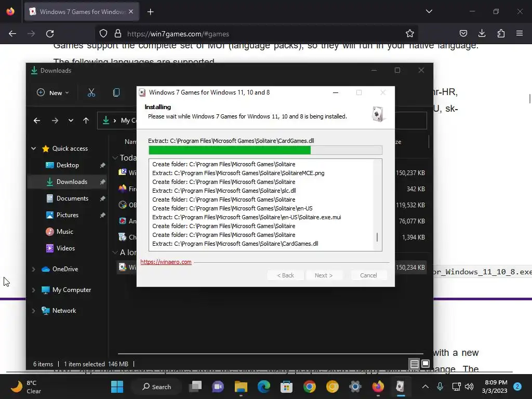The width and height of the screenshot is (532, 399).
Task: Expand Network tree node
Action: coord(33,311)
